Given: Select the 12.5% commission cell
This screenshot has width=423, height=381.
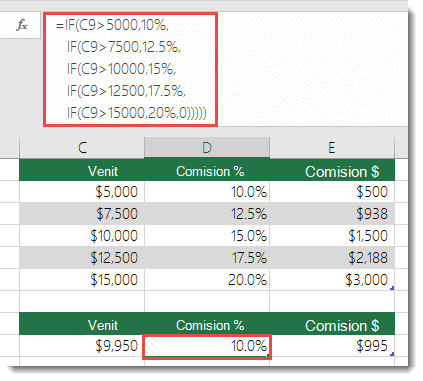Looking at the screenshot, I should coord(207,214).
